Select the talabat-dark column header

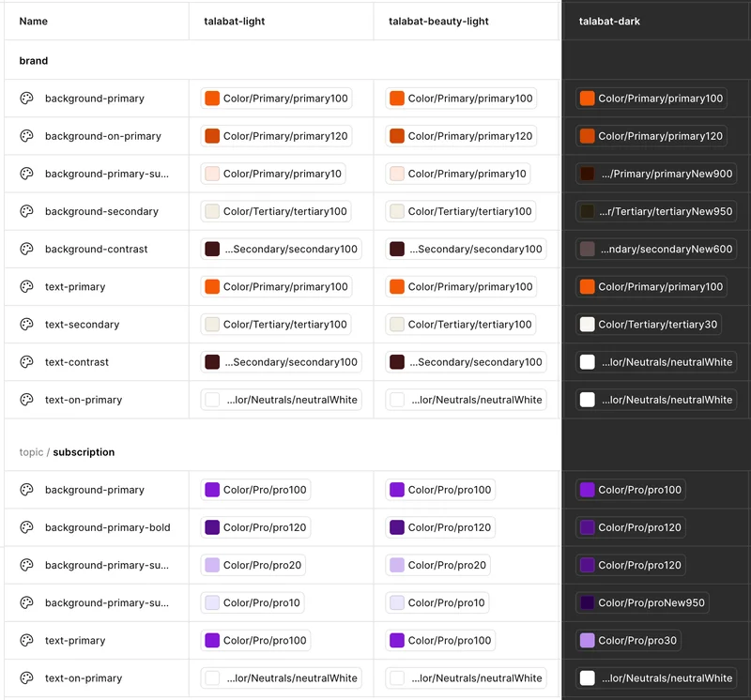pyautogui.click(x=609, y=21)
